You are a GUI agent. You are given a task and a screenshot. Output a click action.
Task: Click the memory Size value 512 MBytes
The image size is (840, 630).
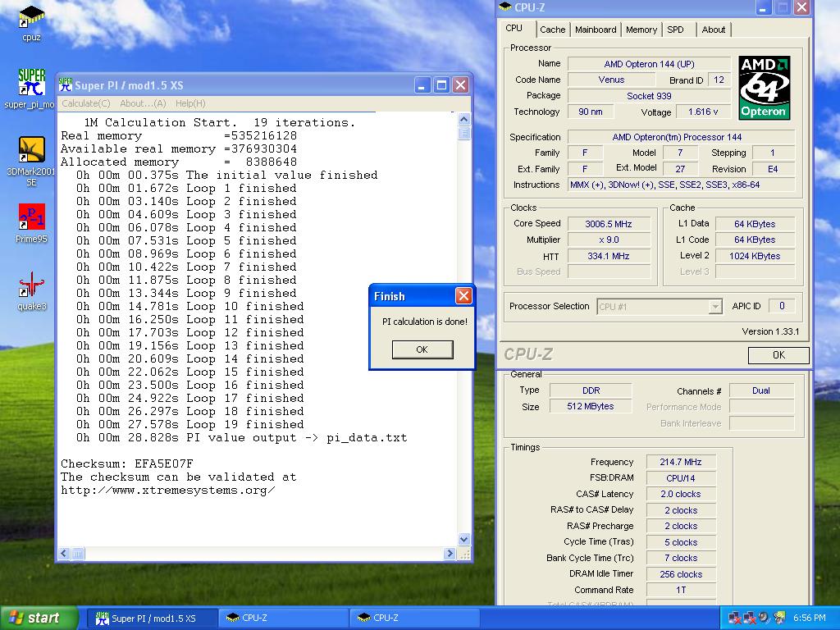tap(591, 406)
